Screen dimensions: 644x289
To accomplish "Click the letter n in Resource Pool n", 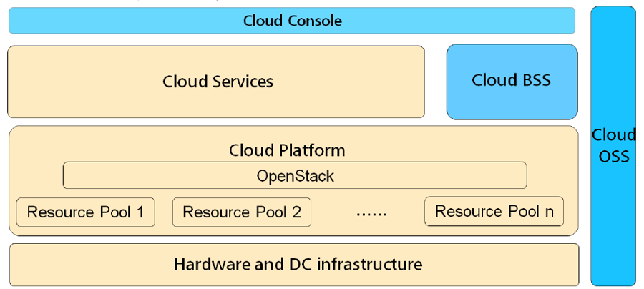I will point(548,212).
